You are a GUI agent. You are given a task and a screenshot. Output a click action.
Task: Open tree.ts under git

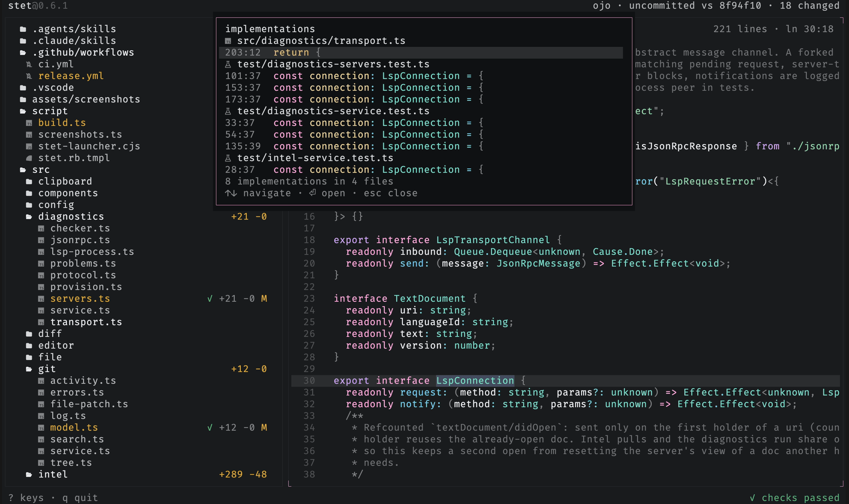coord(71,463)
